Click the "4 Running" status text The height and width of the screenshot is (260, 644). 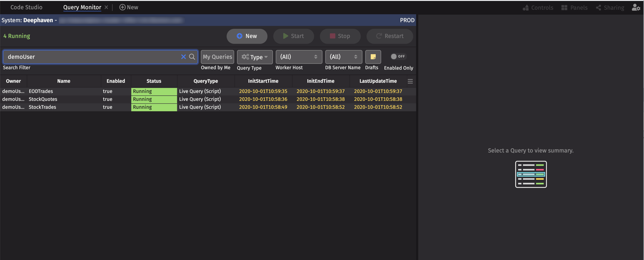pyautogui.click(x=17, y=36)
